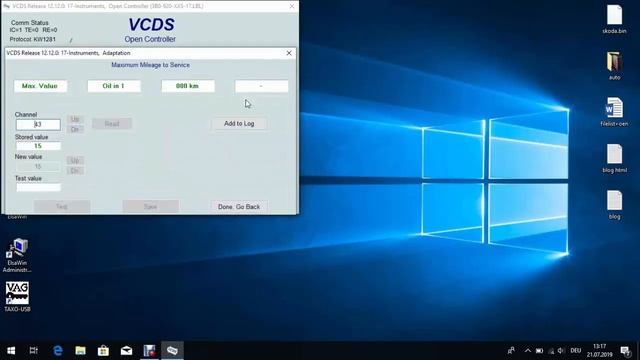Click the empty Test value field

click(x=38, y=187)
